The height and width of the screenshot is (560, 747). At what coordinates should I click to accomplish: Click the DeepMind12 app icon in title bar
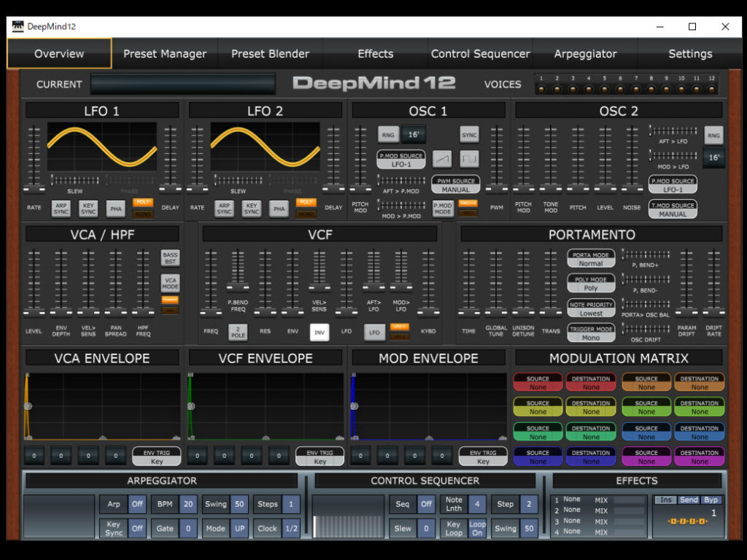tap(18, 27)
